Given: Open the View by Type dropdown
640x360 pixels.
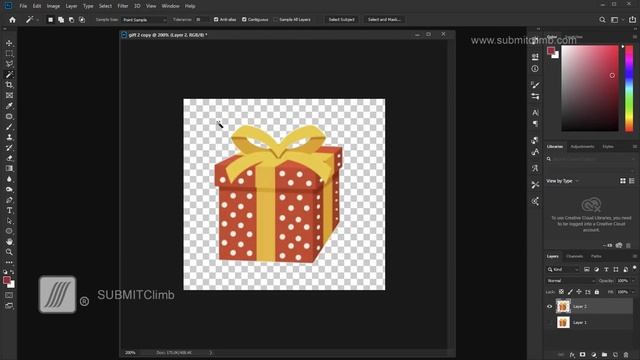Looking at the screenshot, I should click(x=562, y=181).
